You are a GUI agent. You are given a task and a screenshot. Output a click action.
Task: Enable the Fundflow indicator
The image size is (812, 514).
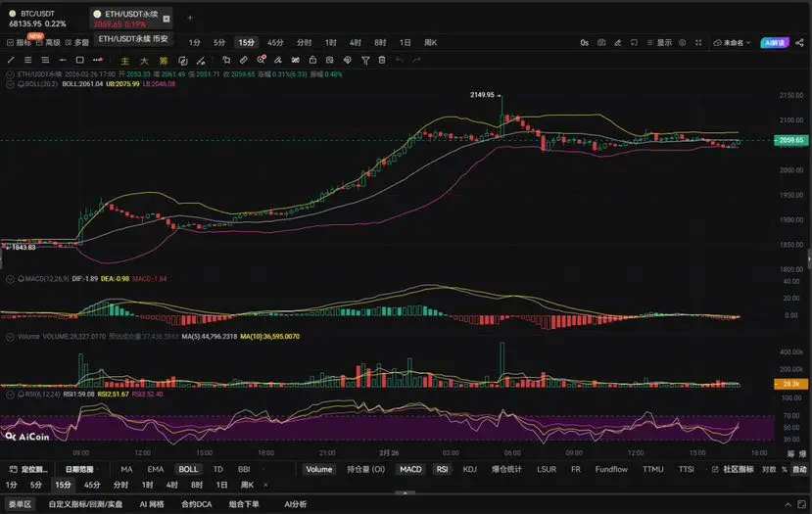pyautogui.click(x=611, y=470)
